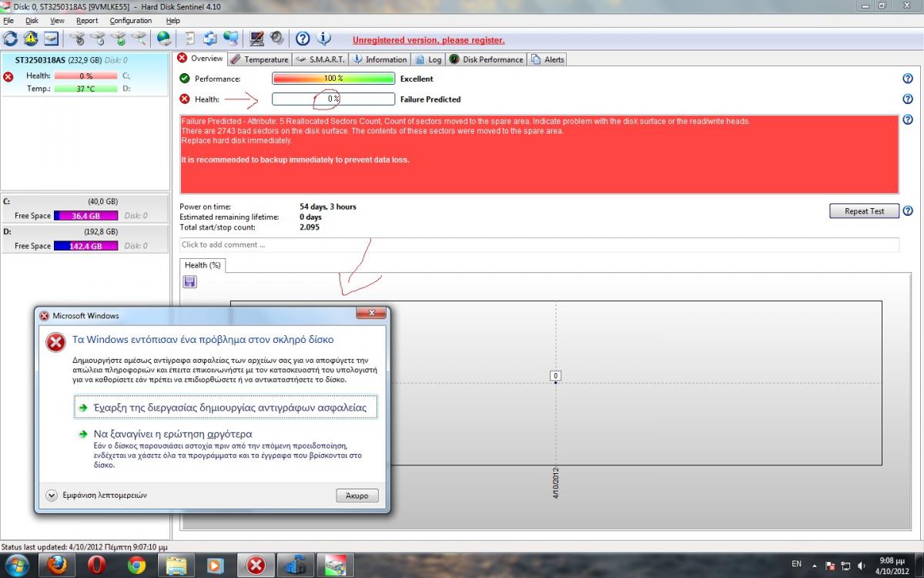Click the blue info toolbar icon
The height and width of the screenshot is (578, 924).
[323, 38]
